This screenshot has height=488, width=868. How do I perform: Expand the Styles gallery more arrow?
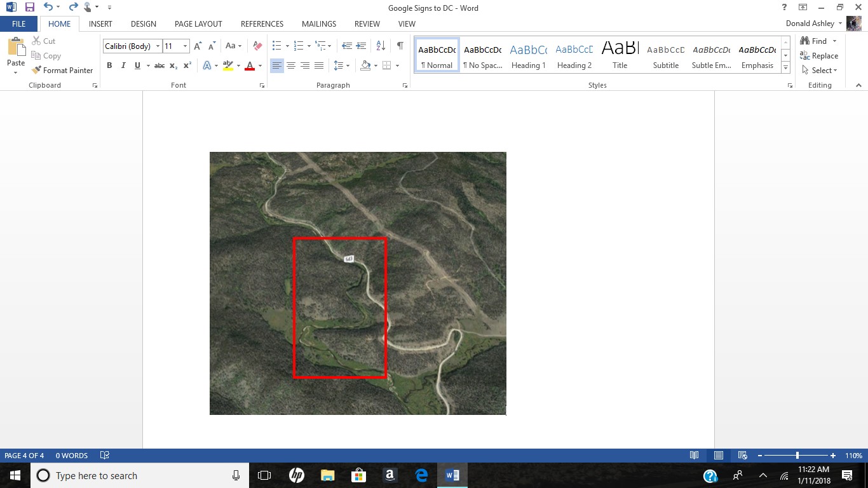[786, 68]
